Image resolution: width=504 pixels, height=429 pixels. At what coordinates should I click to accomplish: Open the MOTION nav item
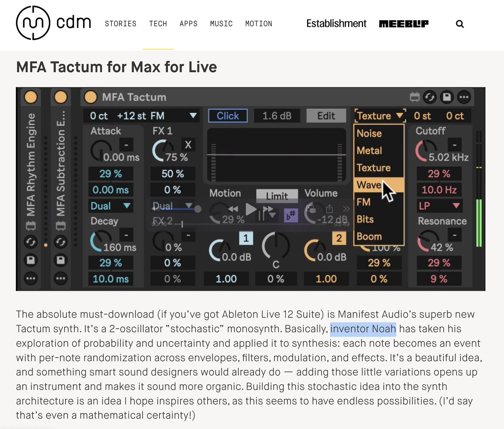point(259,24)
